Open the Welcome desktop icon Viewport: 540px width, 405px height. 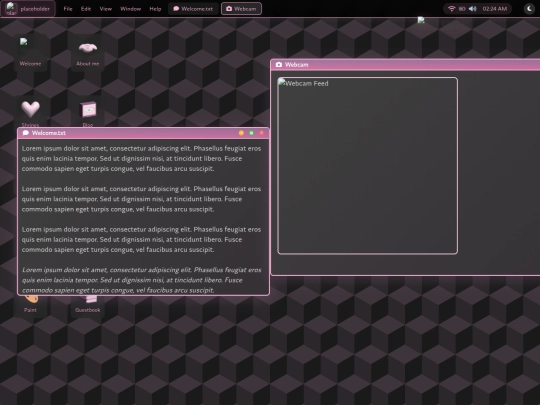coord(30,53)
